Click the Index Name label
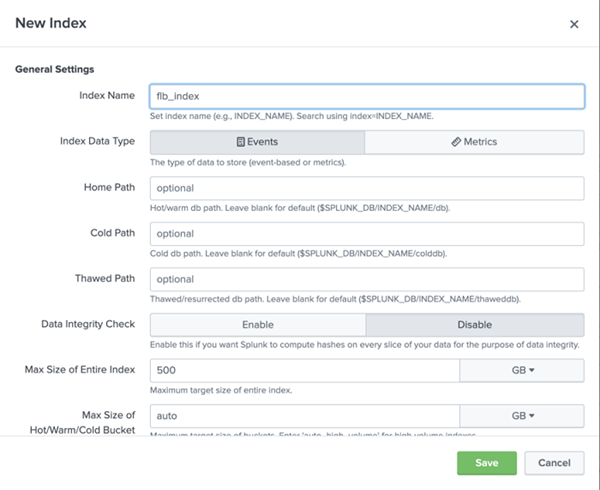 tap(107, 95)
